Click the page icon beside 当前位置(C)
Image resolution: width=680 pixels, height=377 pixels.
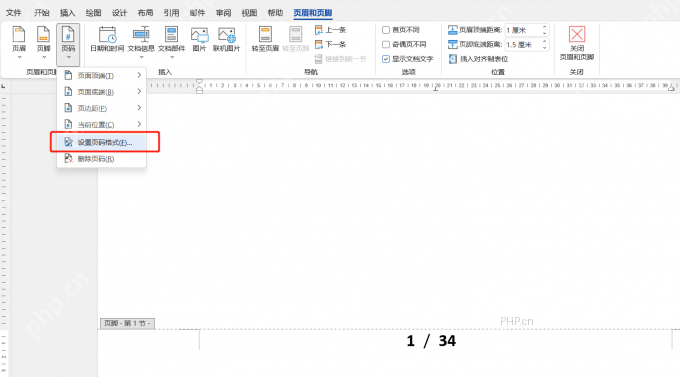(x=68, y=124)
